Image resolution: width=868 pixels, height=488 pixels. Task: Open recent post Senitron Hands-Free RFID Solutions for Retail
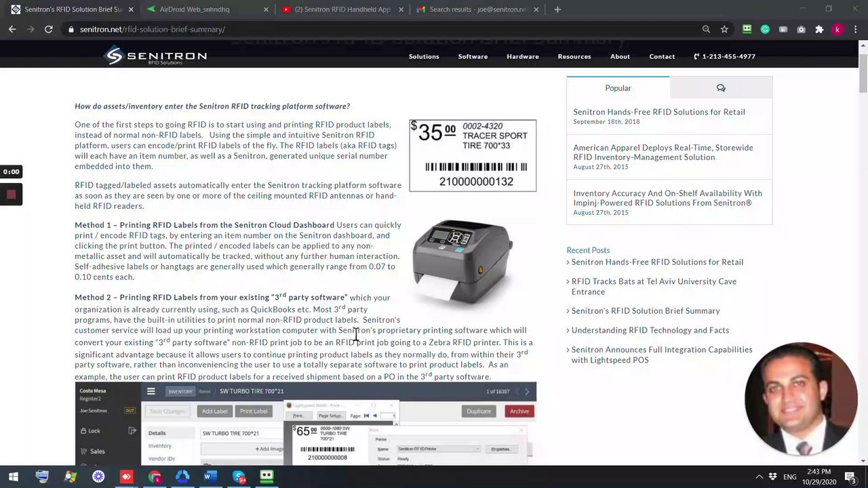[657, 262]
